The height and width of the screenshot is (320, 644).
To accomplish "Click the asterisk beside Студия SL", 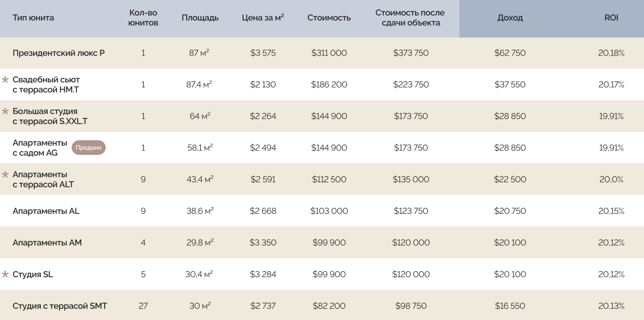I will click(x=5, y=274).
